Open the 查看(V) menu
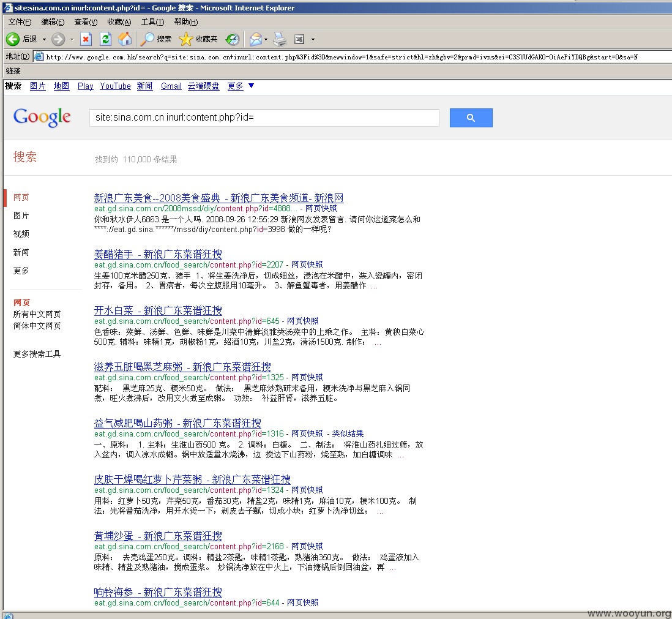Viewport: 672px width, 619px height. pyautogui.click(x=86, y=22)
